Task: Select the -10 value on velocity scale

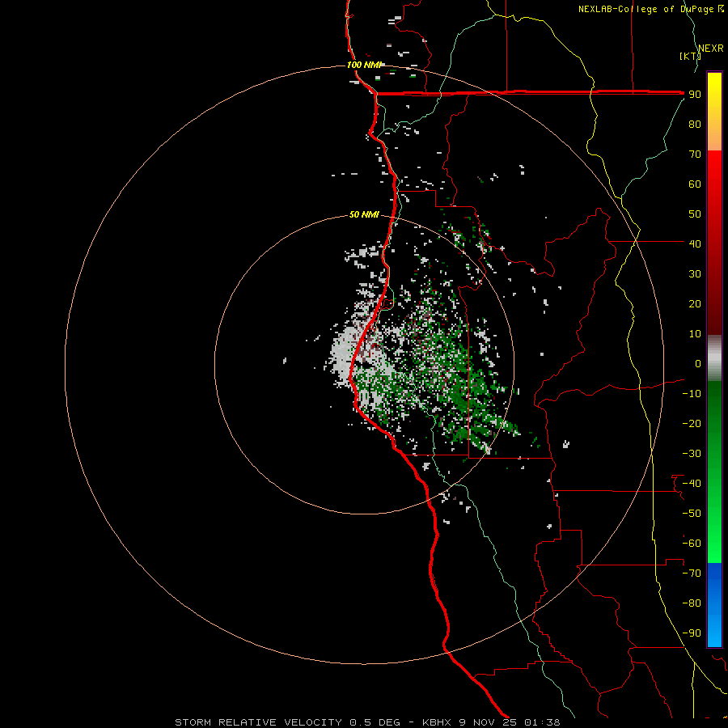Action: 692,394
